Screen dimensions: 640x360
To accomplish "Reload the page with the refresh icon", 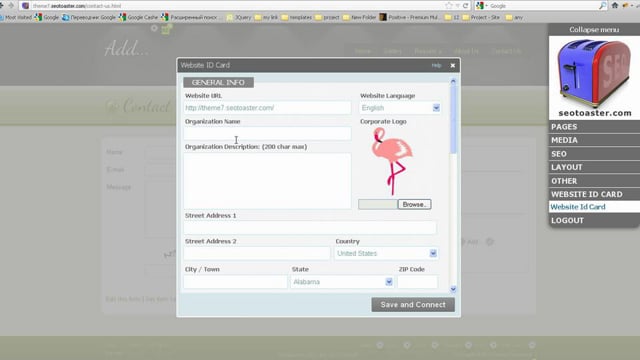I will tap(465, 5).
